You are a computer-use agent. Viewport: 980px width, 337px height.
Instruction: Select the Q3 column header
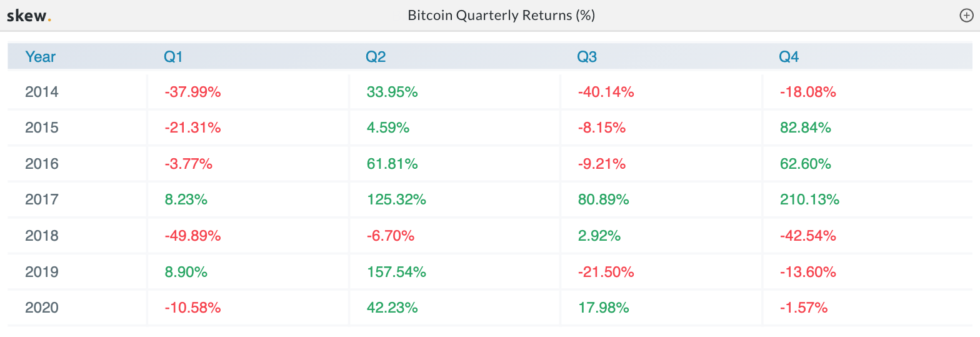587,57
